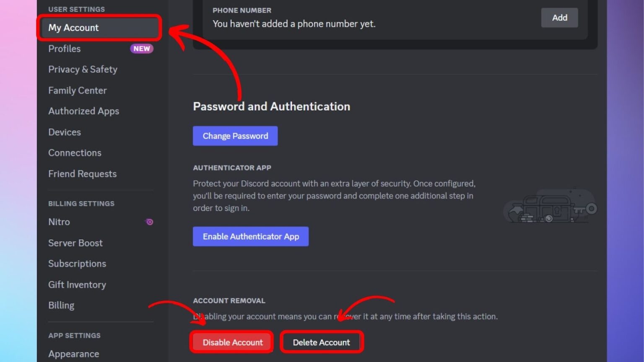Open the Connections settings page
Viewport: 644px width, 362px height.
[x=75, y=153]
